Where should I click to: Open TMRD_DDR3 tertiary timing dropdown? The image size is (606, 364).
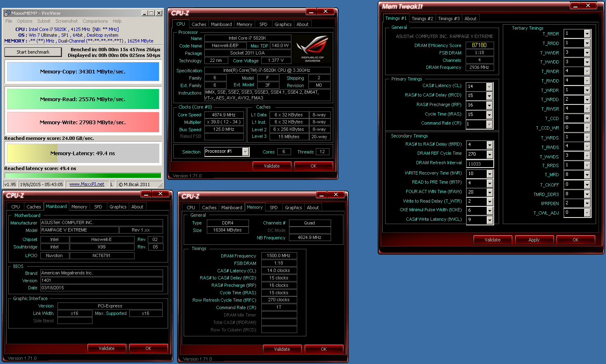[x=587, y=194]
